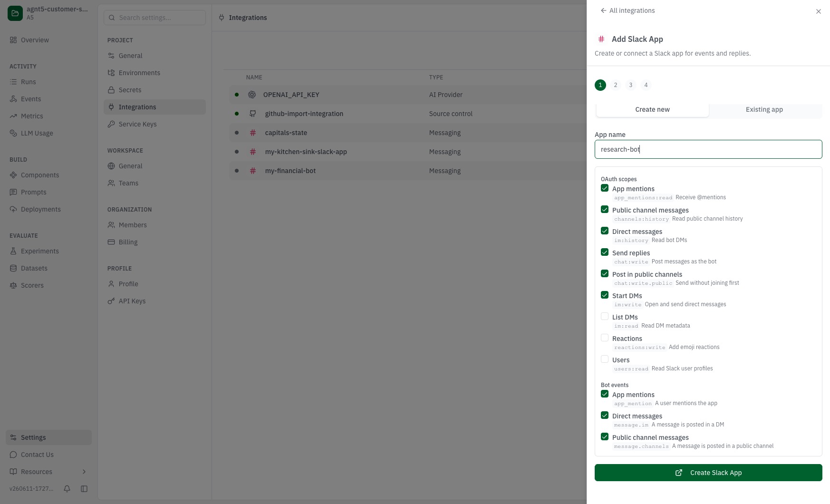This screenshot has height=504, width=830.
Task: Uncheck the Send replies scope
Action: coord(605,252)
